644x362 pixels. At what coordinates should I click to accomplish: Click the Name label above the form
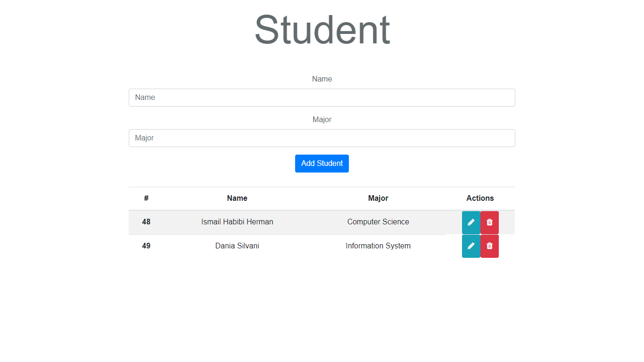322,79
